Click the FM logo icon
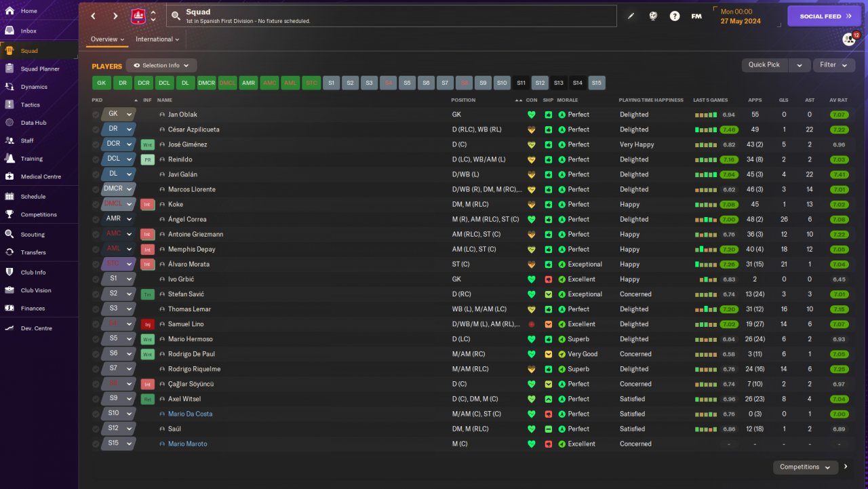Viewport: 868px width, 489px height. click(x=696, y=16)
